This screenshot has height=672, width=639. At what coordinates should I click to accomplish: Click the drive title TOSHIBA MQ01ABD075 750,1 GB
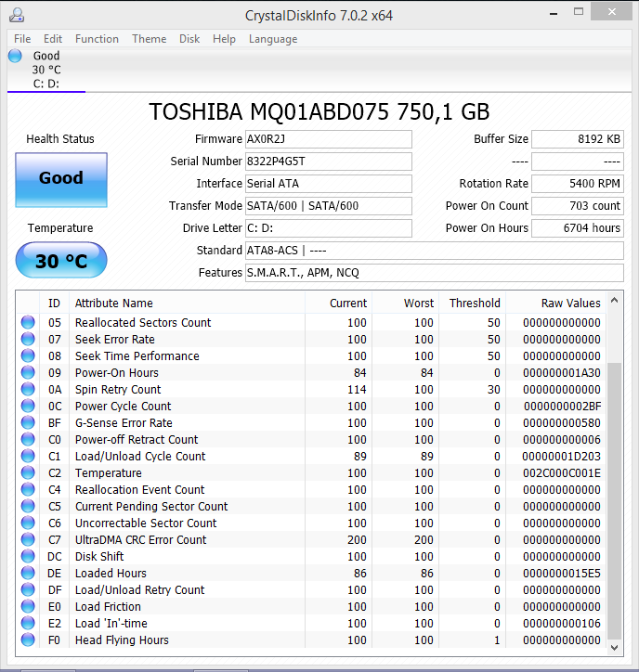(x=319, y=112)
